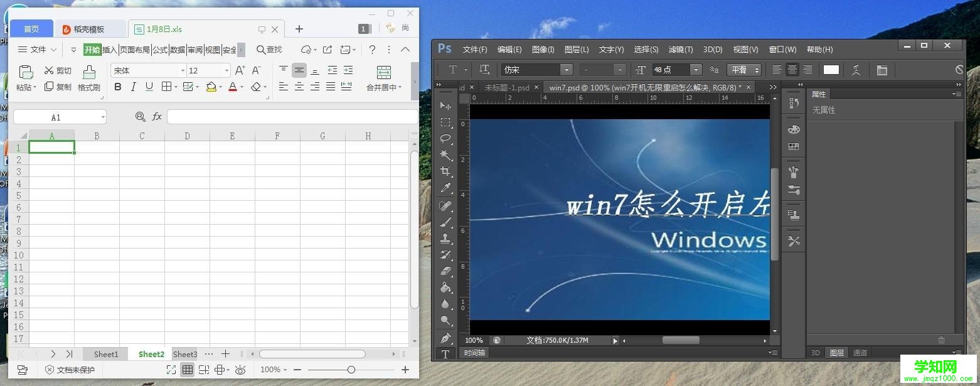Open a new WPS tab with plus button
This screenshot has width=980, height=386.
(299, 29)
